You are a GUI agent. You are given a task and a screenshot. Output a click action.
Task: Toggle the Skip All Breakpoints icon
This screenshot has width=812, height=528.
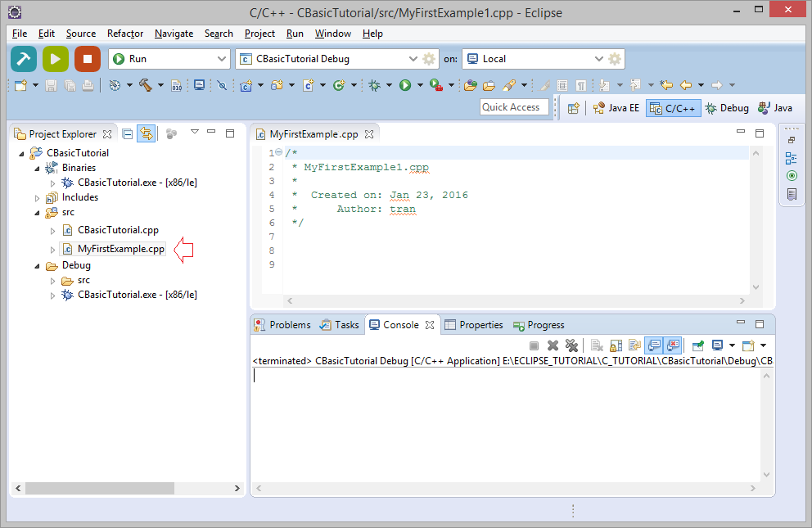[x=222, y=85]
